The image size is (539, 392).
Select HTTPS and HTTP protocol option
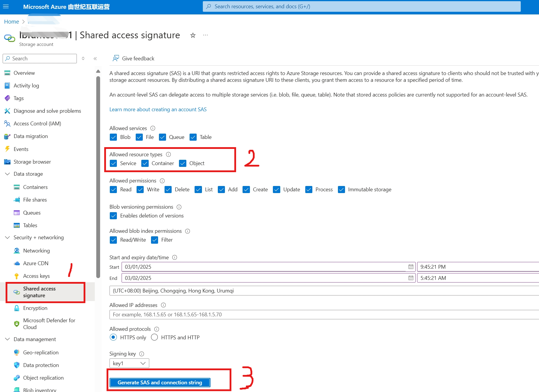click(x=154, y=337)
